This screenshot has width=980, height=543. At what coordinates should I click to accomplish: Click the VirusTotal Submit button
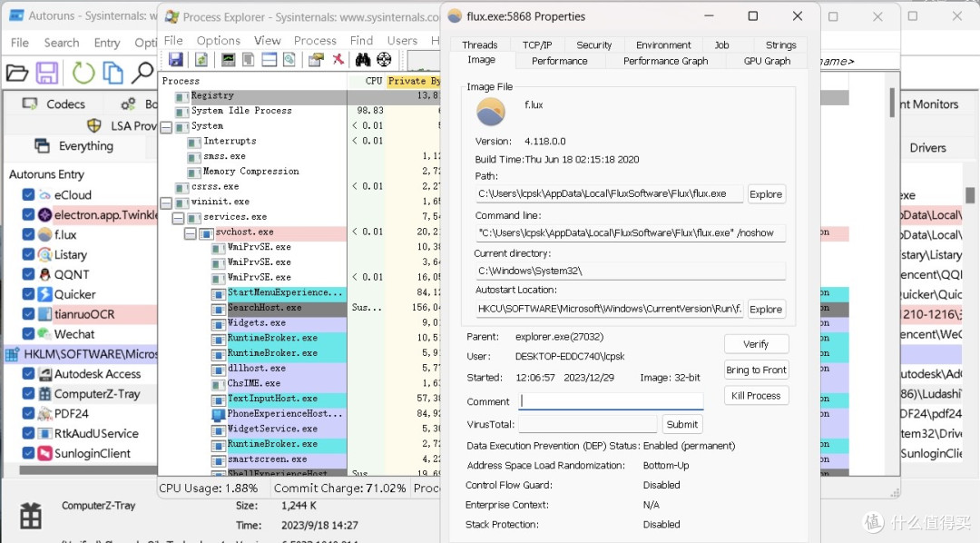tap(681, 424)
